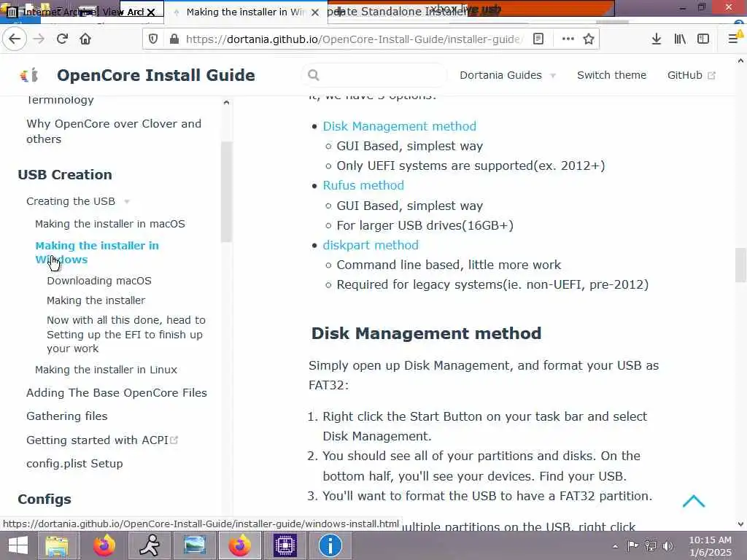
Task: Open the downloads panel
Action: (x=656, y=39)
